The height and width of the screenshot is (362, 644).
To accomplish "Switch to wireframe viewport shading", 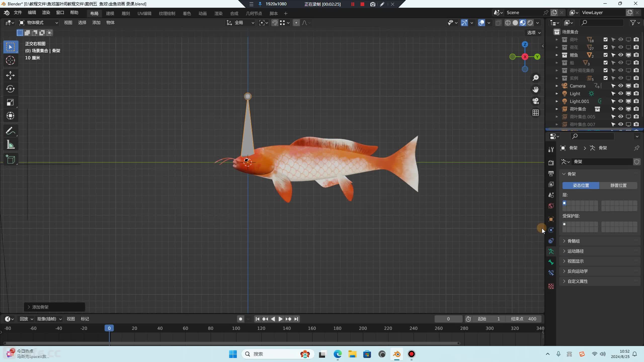I will tap(508, 23).
